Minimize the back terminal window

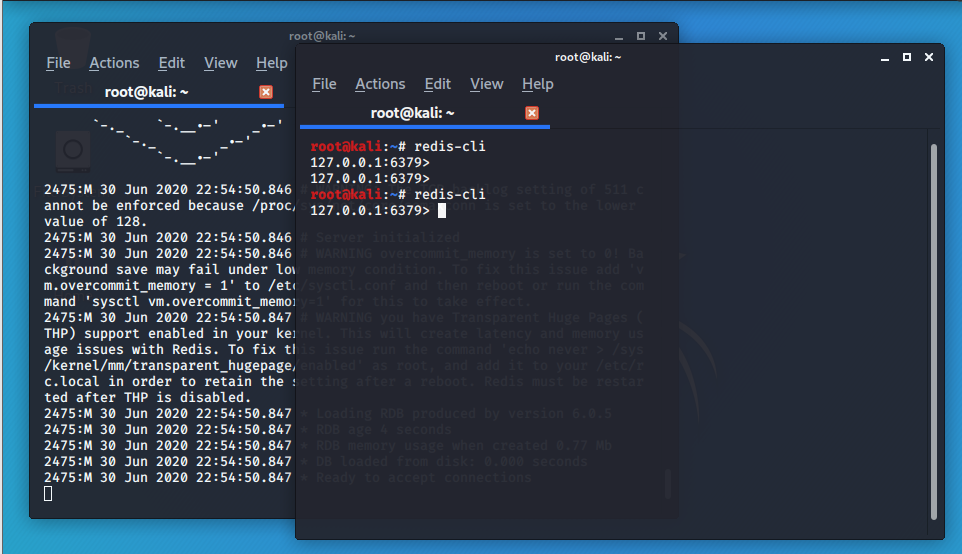(619, 37)
